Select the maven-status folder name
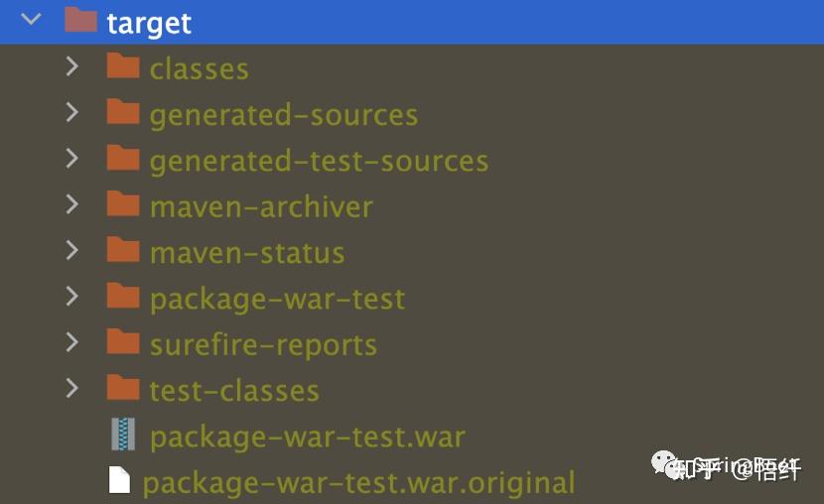824x504 pixels. [x=247, y=252]
